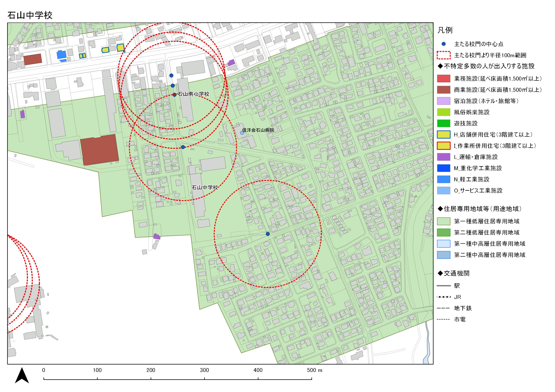The width and height of the screenshot is (555, 392).
Task: Click the ◆住居専用地域等(用途地域) heading
Action: click(479, 209)
